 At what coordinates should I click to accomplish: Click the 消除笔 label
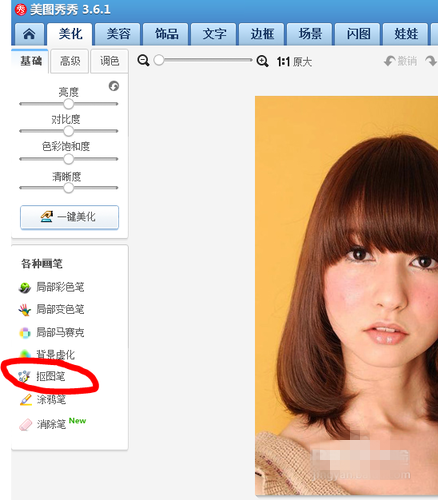coord(51,424)
